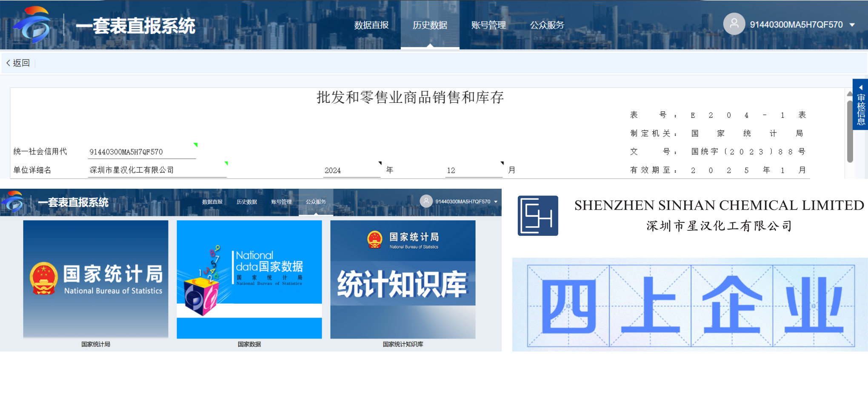Screen dimensions: 868x408
Task: Expand the 审核信息 side panel
Action: point(860,104)
